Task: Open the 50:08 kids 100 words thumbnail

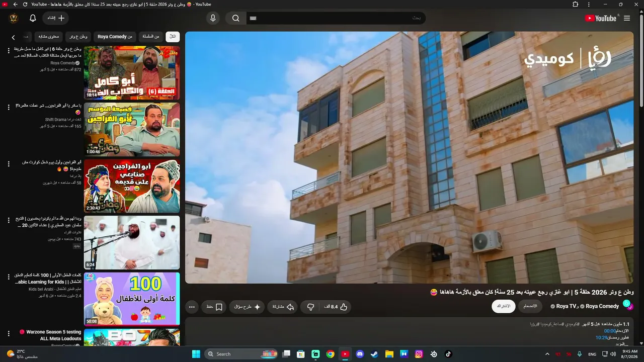Action: click(x=132, y=299)
